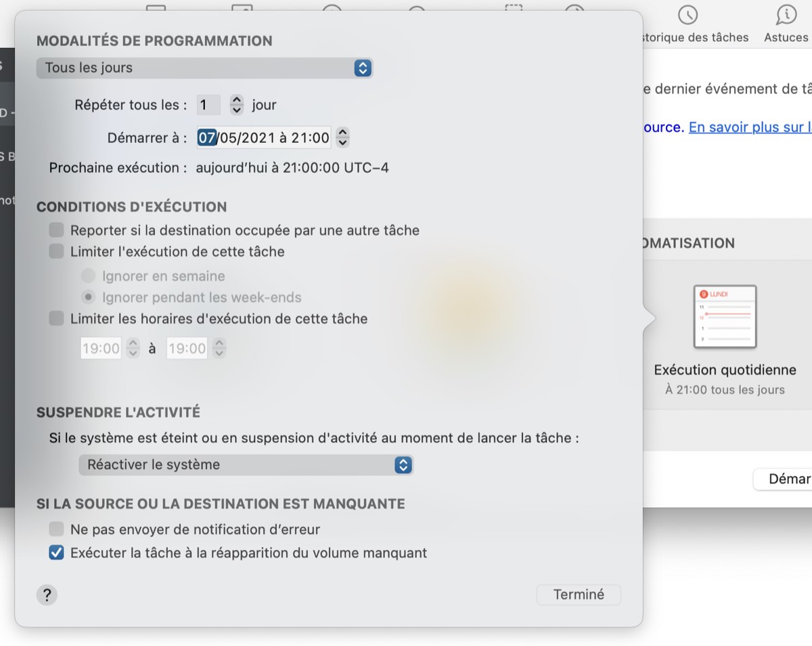Uncheck 'Exécuter la tâche à la réapparition du volume manquant'
The height and width of the screenshot is (646, 812).
57,553
